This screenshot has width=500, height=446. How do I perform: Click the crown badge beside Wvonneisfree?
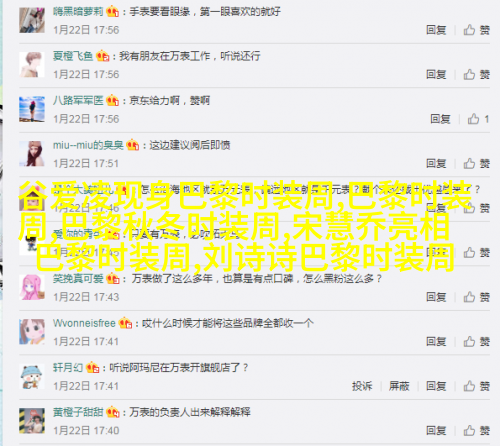click(125, 323)
